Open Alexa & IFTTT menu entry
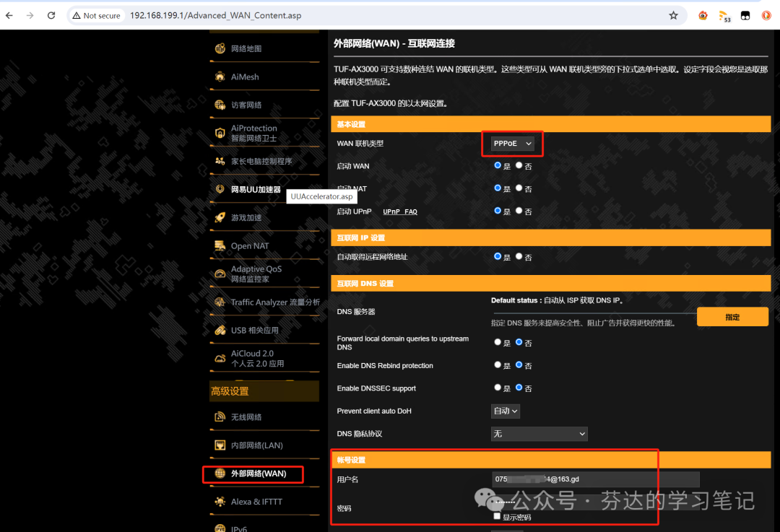 tap(256, 502)
